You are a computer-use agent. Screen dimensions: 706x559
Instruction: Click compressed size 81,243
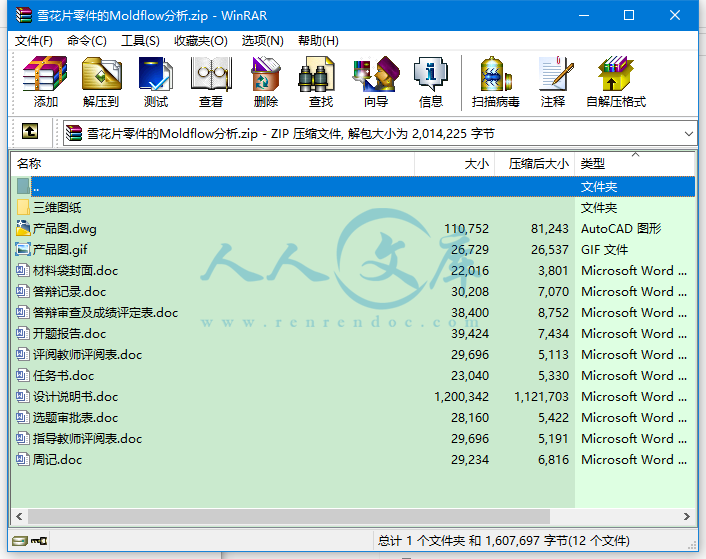coord(550,229)
